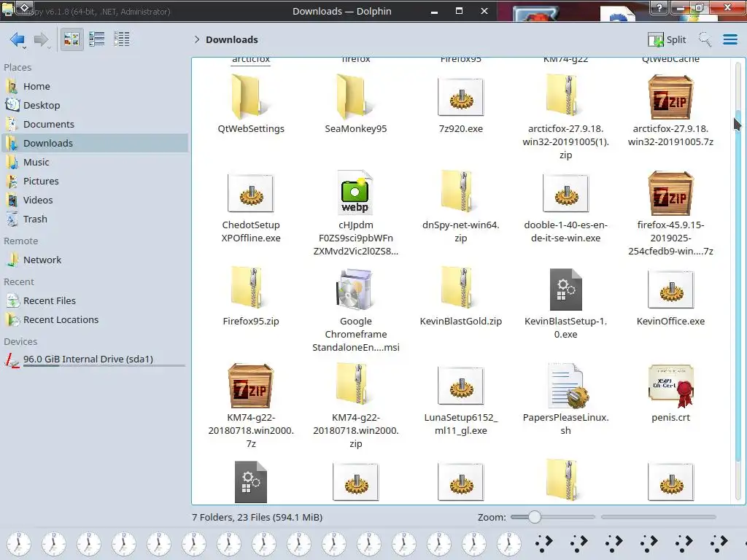Select the 7z920.exe icon
The image size is (747, 560).
click(x=461, y=97)
